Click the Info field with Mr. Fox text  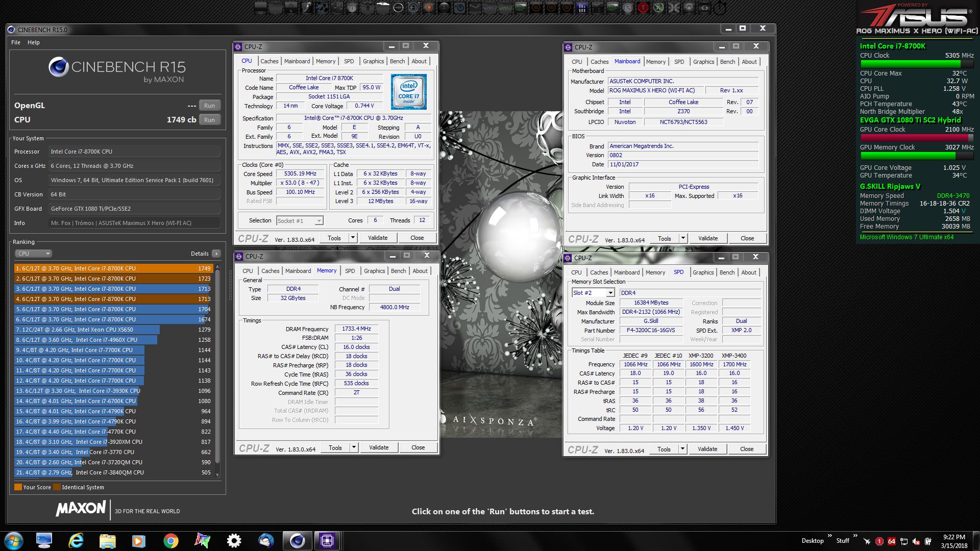click(135, 223)
